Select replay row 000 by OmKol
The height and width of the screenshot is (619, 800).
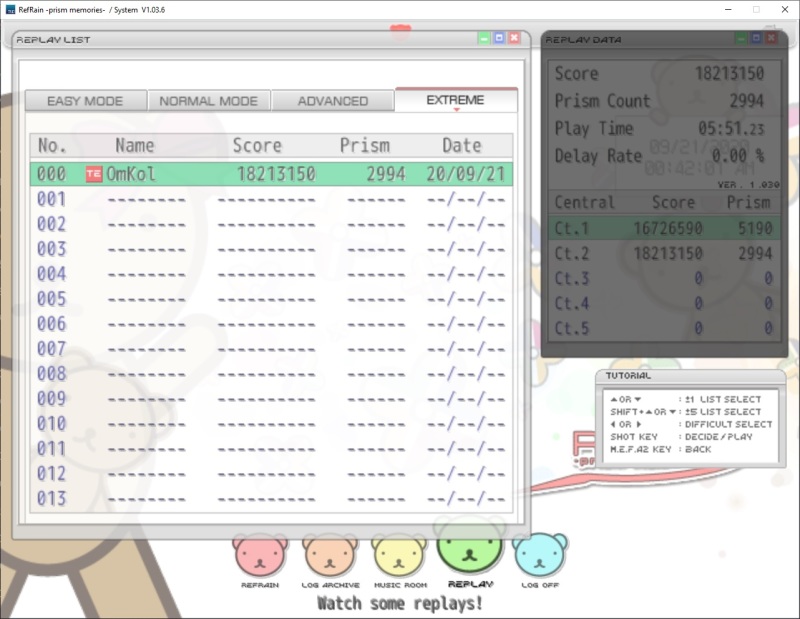pyautogui.click(x=271, y=174)
